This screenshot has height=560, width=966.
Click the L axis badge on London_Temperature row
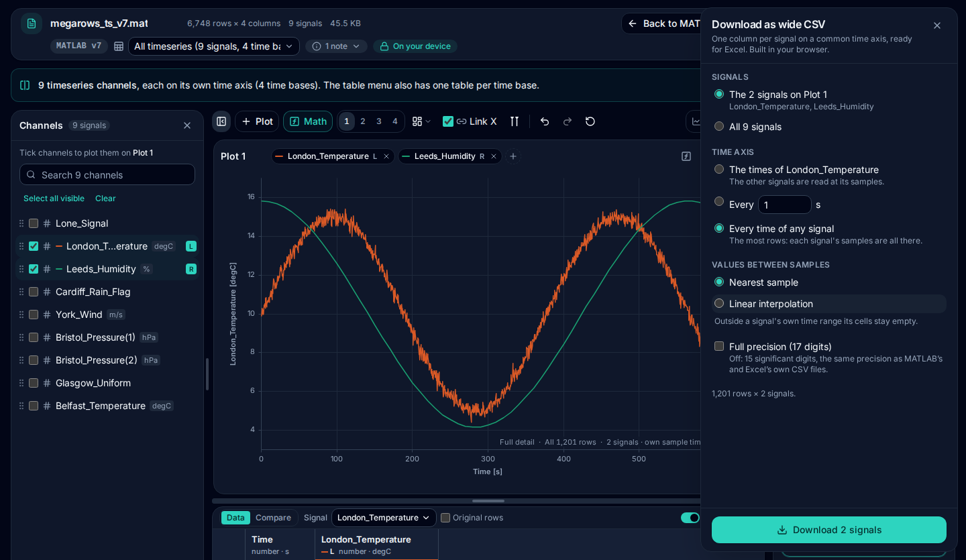pyautogui.click(x=191, y=246)
